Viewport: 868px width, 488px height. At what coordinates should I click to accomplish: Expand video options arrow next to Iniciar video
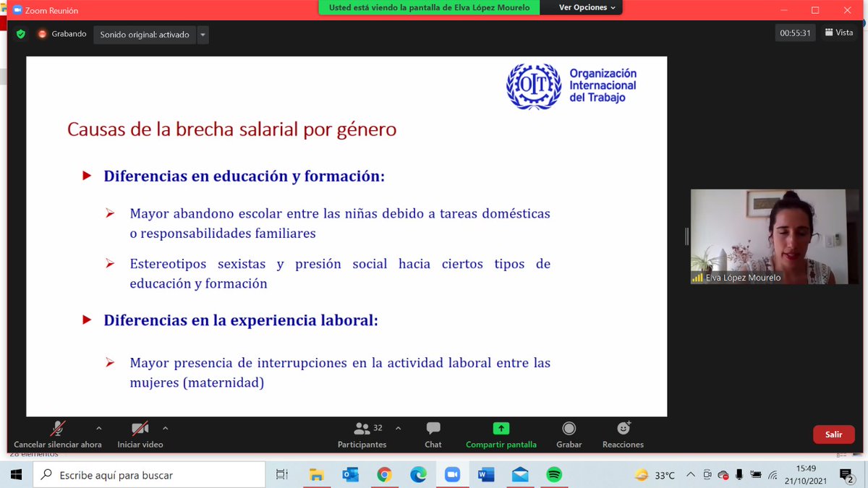pos(165,428)
